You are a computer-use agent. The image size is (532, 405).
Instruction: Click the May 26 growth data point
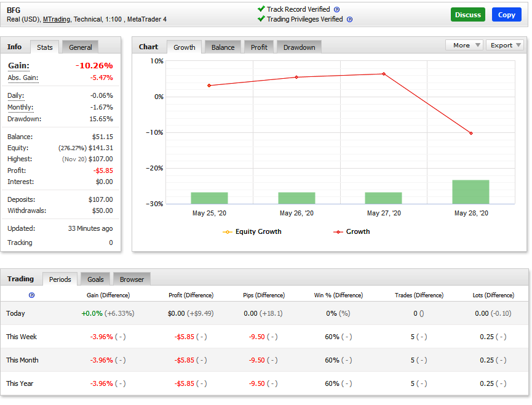pos(296,77)
